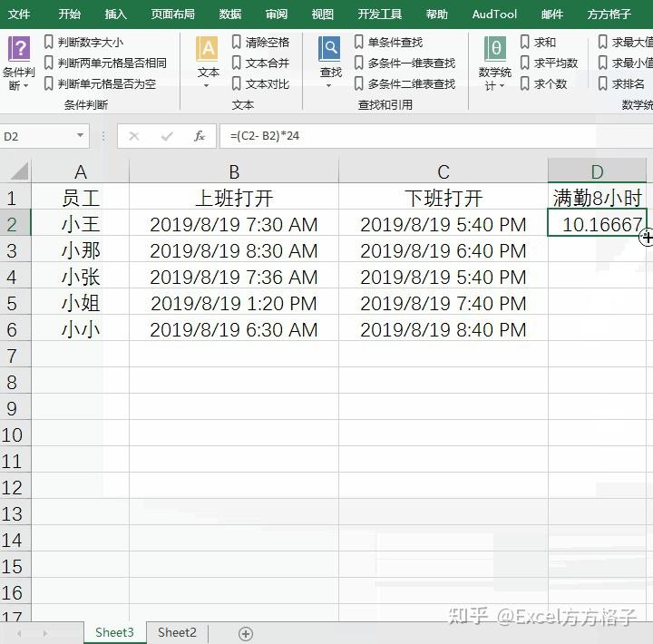The height and width of the screenshot is (644, 653).
Task: Confirm formula with the checkmark icon
Action: point(167,136)
